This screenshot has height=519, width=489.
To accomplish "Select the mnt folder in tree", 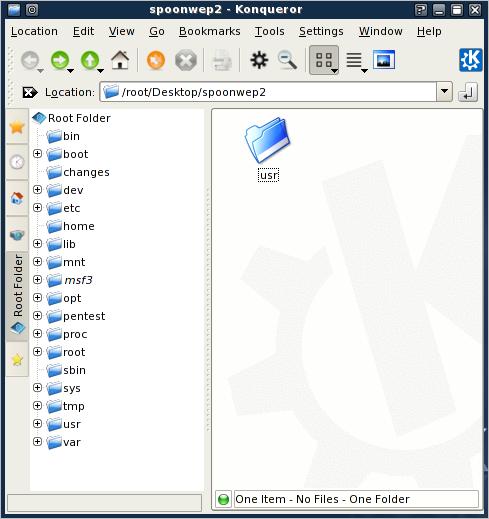I will pos(66,262).
